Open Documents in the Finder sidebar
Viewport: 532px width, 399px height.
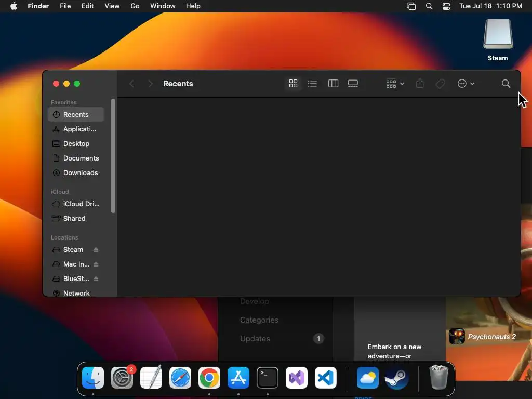tap(76, 158)
